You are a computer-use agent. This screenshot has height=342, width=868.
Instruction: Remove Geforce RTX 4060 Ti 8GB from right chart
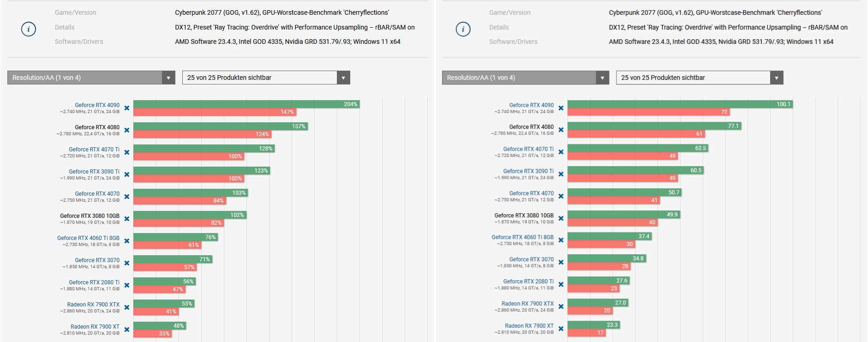(x=561, y=240)
